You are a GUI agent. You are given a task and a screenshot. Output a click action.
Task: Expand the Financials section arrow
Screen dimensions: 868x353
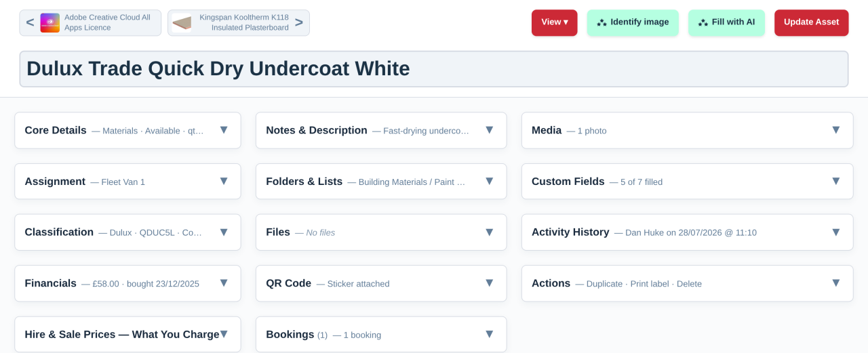pyautogui.click(x=224, y=283)
